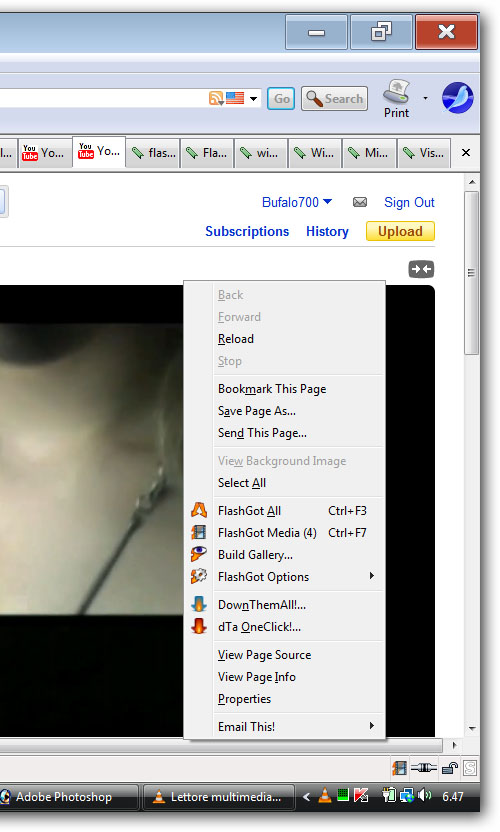Click the collapse video size arrows icon
This screenshot has width=500, height=832.
point(421,269)
